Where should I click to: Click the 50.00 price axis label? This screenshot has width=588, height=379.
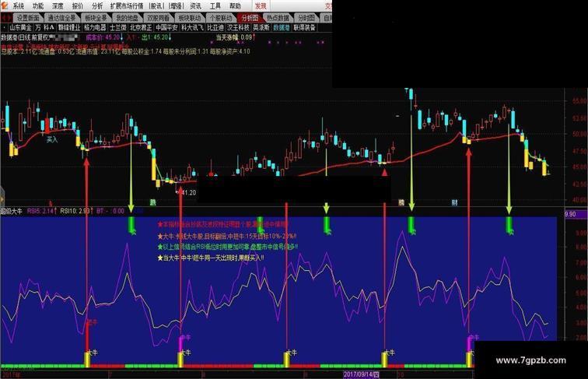point(579,134)
